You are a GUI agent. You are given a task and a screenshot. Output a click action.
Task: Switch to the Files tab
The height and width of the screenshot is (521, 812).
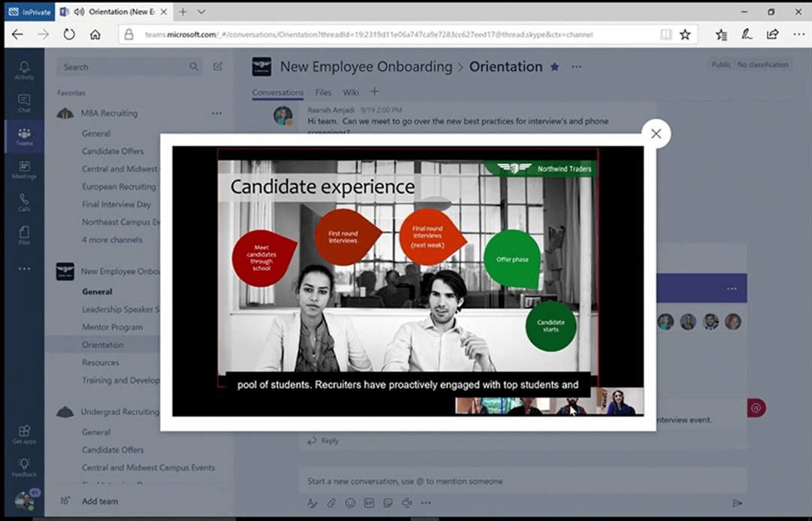(323, 92)
